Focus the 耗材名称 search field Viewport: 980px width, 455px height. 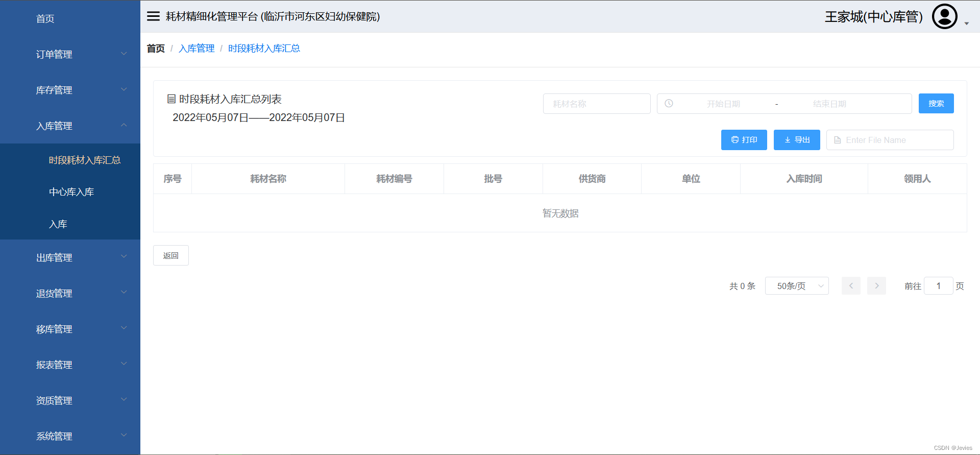(x=597, y=104)
